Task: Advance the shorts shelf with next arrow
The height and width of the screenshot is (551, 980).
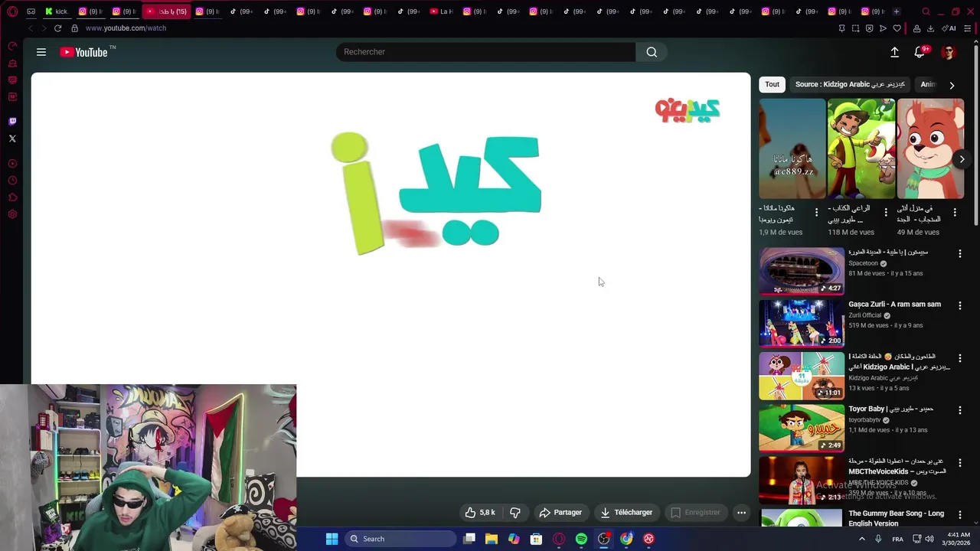Action: pyautogui.click(x=962, y=159)
